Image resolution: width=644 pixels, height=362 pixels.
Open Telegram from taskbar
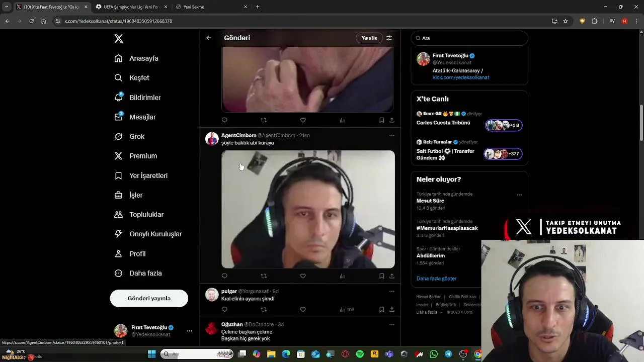pyautogui.click(x=448, y=354)
